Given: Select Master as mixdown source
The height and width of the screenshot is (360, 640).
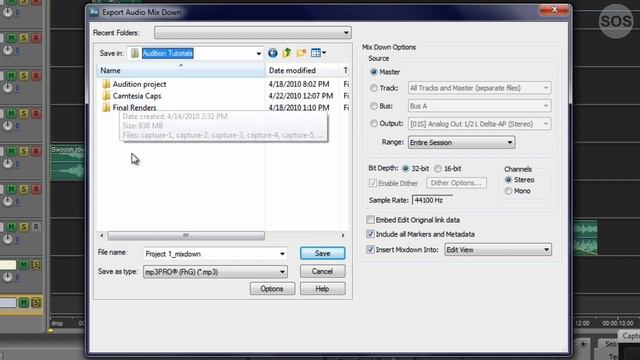Looking at the screenshot, I should [x=373, y=72].
